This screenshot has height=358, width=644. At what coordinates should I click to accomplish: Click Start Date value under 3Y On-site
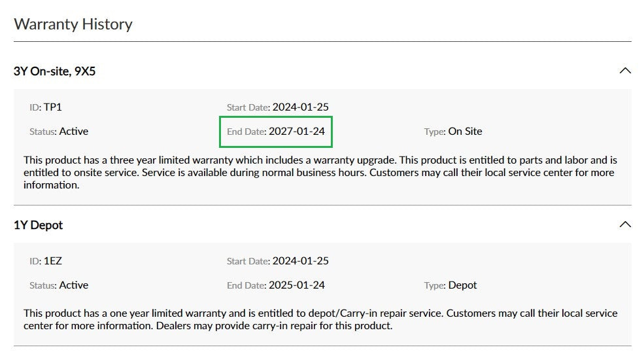tap(300, 107)
